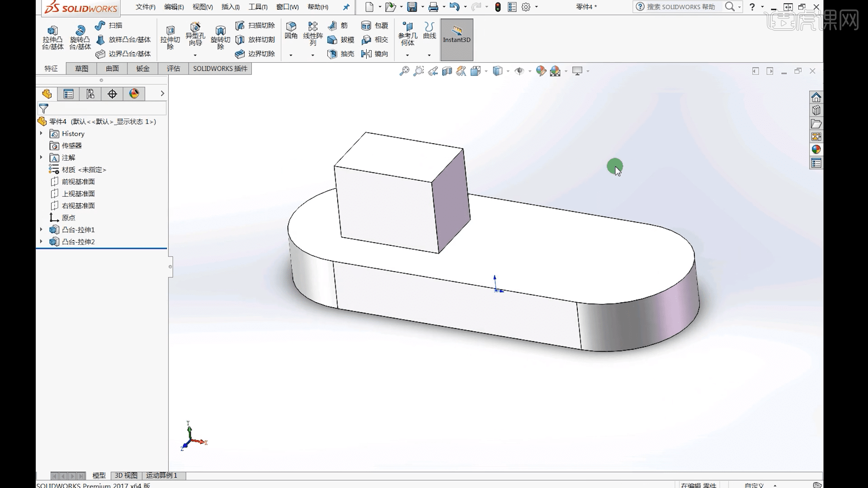
Task: Open the 运动算例1 motion study tab
Action: [x=161, y=475]
